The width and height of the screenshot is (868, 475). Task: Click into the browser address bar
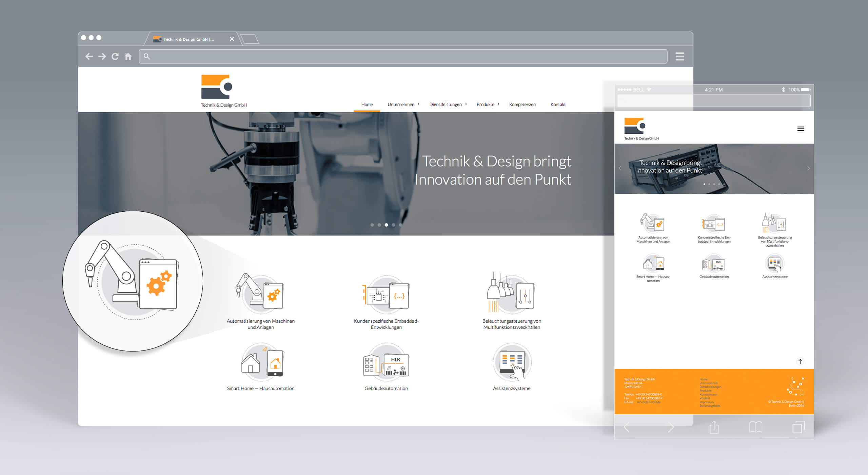pos(403,56)
